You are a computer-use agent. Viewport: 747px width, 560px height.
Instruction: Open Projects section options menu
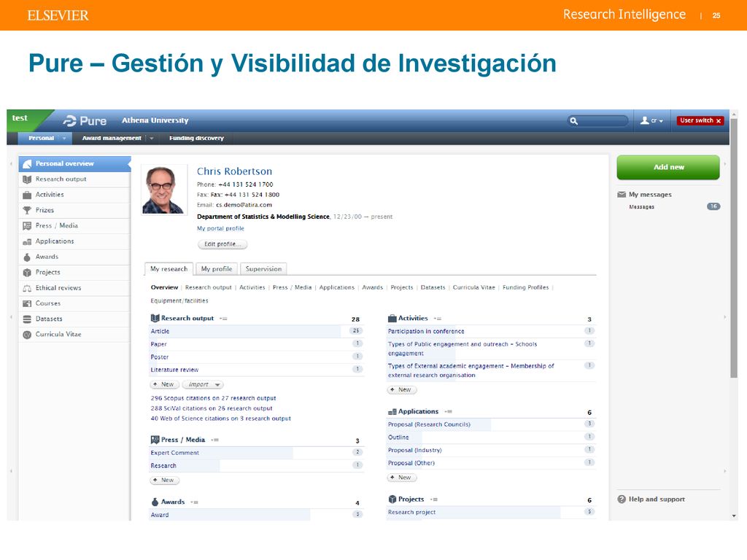point(433,499)
